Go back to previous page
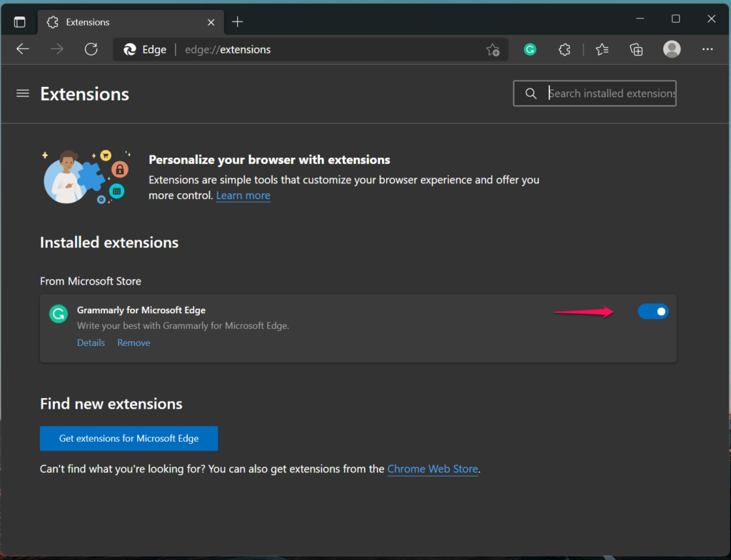The width and height of the screenshot is (731, 560). tap(23, 49)
